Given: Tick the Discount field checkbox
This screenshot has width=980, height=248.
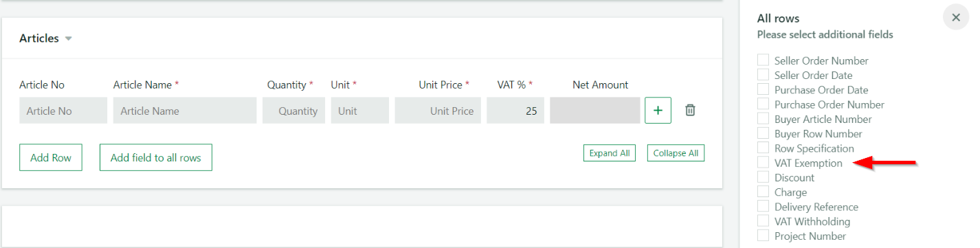Looking at the screenshot, I should coord(763,177).
